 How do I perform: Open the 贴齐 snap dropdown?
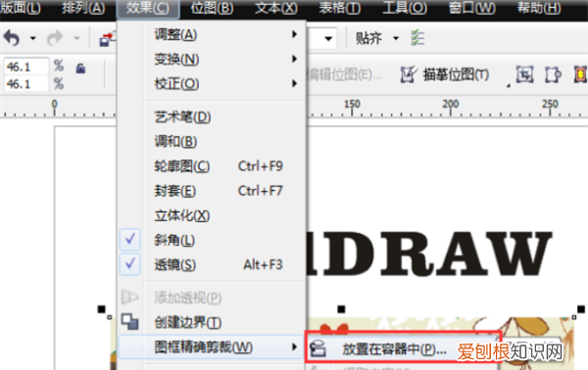396,38
